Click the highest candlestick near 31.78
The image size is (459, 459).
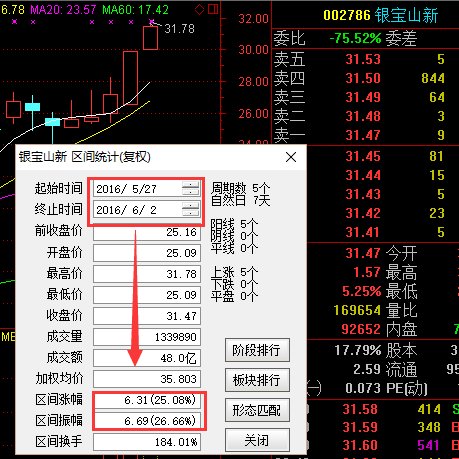[x=150, y=37]
